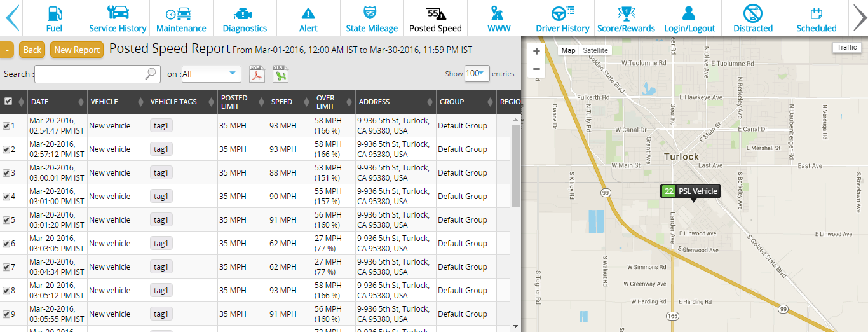Sort table by GROUP column
Viewport: 868px width, 332px height.
pyautogui.click(x=466, y=102)
